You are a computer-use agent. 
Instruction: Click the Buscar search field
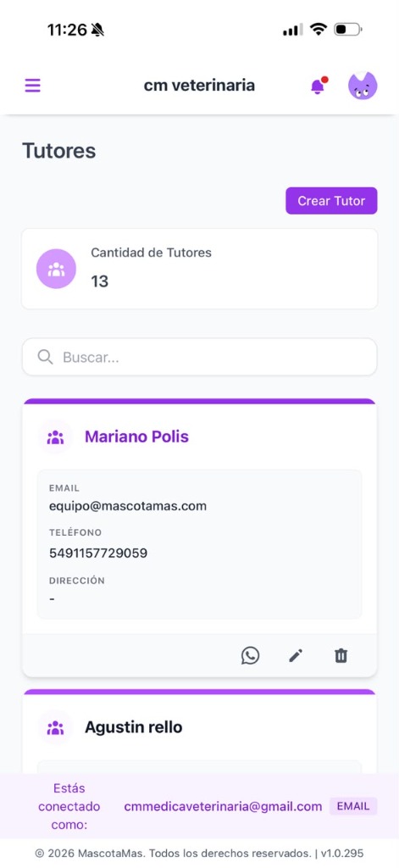tap(199, 357)
